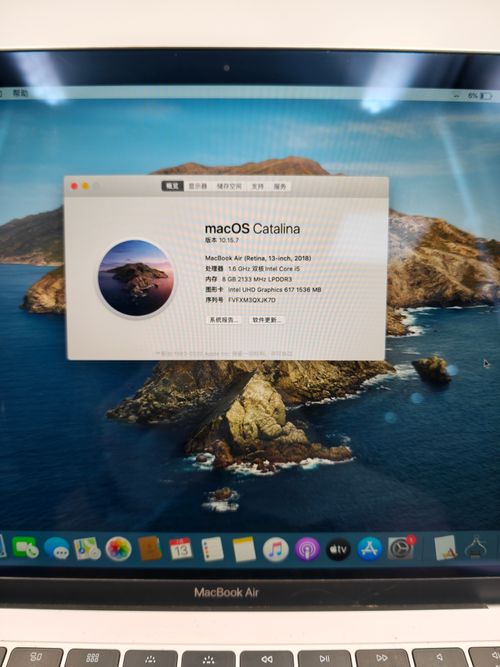Open the Contacts app icon

[x=149, y=549]
